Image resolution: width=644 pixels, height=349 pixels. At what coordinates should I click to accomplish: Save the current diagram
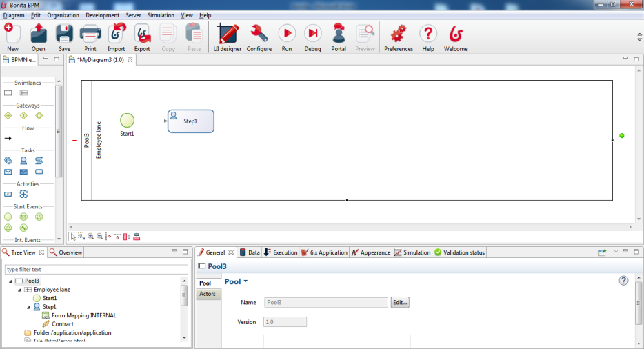[64, 37]
